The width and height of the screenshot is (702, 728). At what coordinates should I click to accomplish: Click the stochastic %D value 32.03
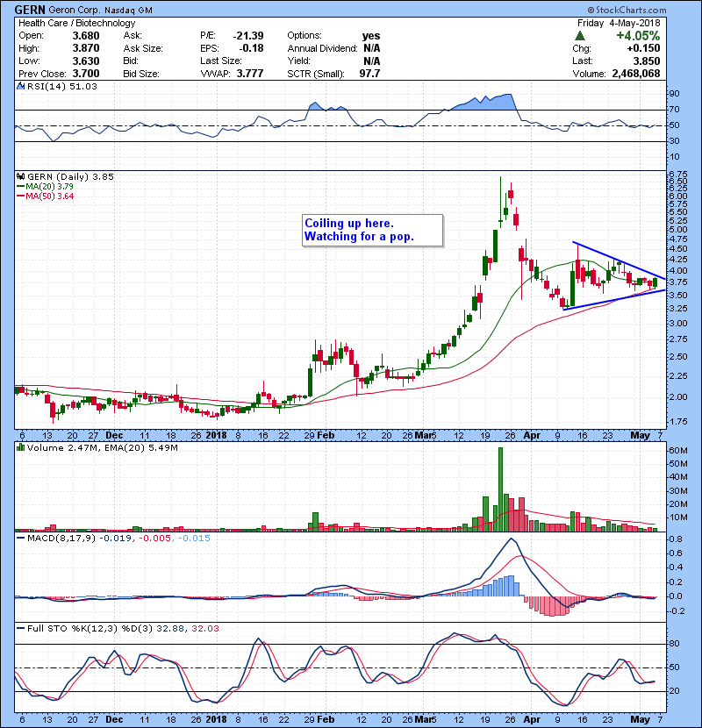pyautogui.click(x=204, y=629)
